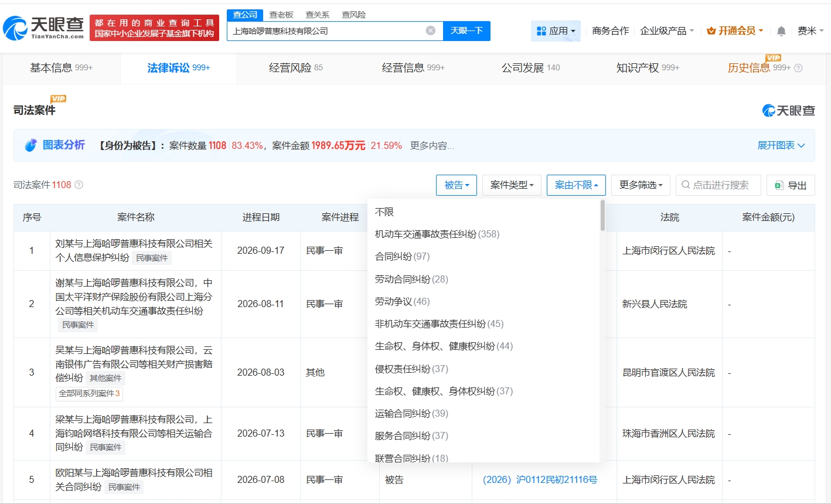Click the 其他案件 tag in row 3
Screen dimensions: 831x504
point(105,378)
